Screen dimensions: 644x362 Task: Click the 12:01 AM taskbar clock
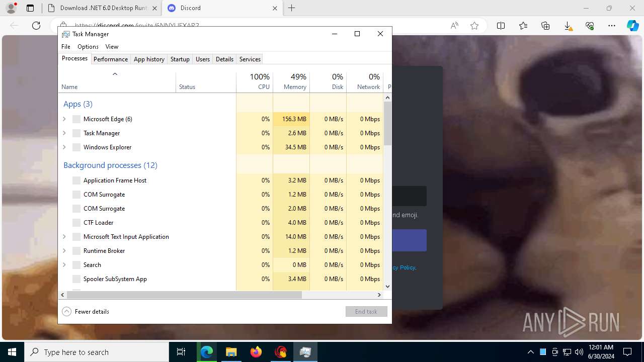(x=600, y=352)
